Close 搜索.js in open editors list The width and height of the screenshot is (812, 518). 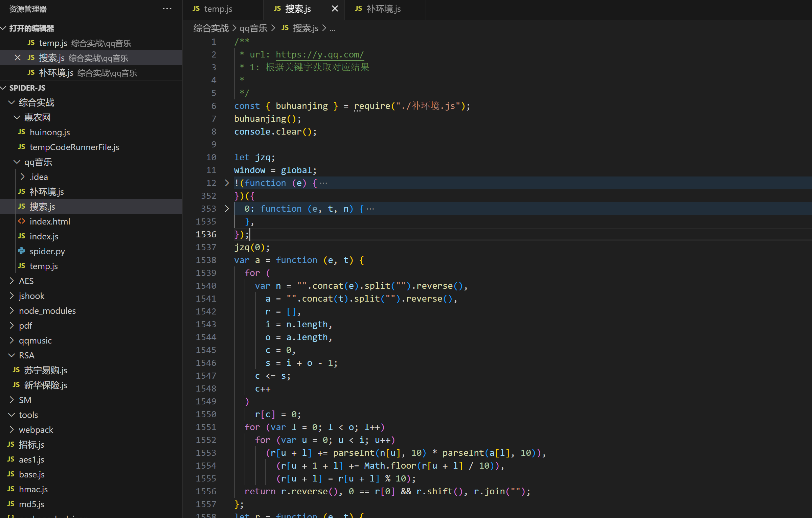18,58
